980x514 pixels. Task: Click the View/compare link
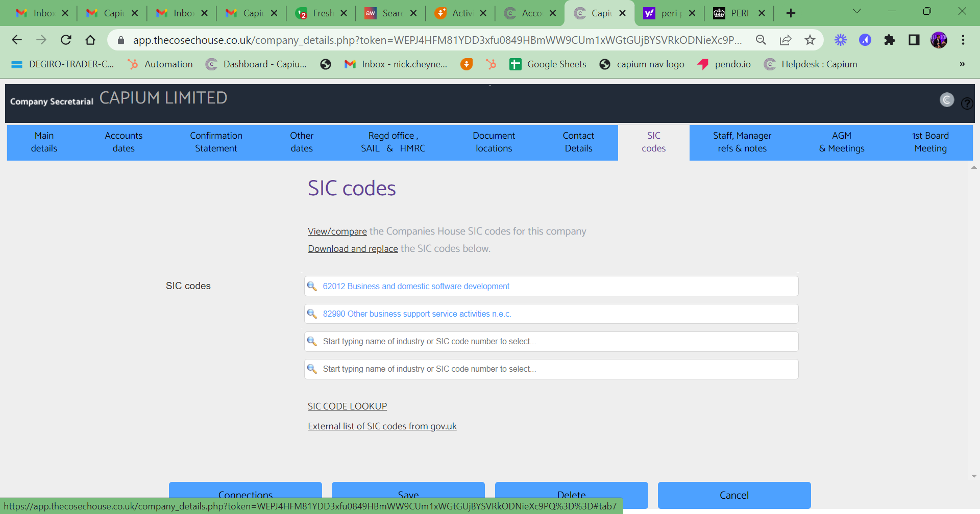(337, 232)
